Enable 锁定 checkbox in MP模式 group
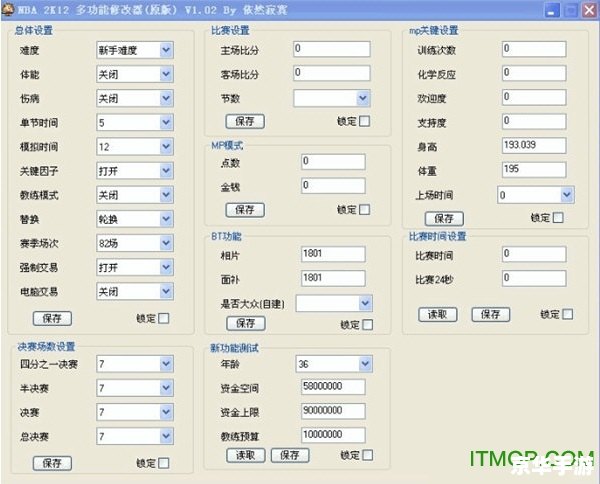Screen dimensions: 600x484 (365, 210)
